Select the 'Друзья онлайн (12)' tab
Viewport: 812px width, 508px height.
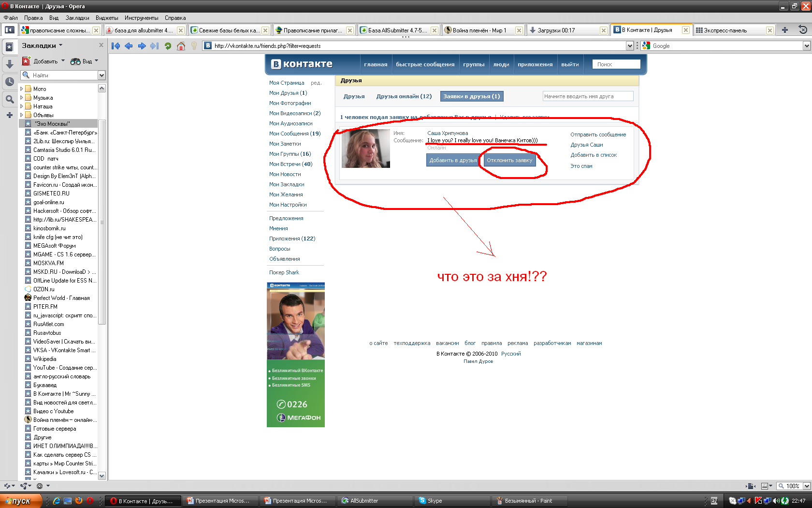(x=404, y=96)
